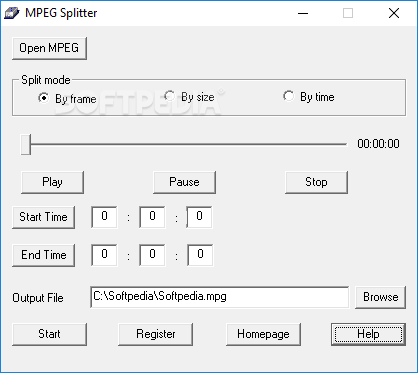Click the Open MPEG button
Viewport: 418px width, 373px height.
49,48
